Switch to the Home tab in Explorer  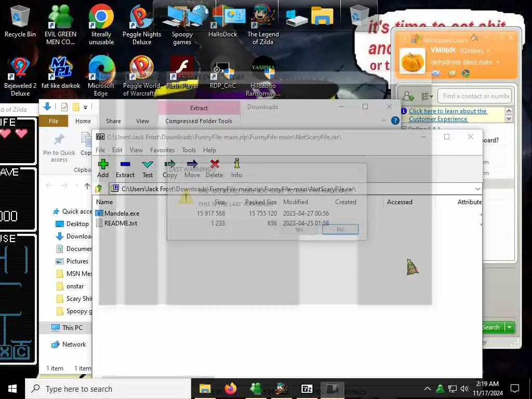[x=83, y=121]
